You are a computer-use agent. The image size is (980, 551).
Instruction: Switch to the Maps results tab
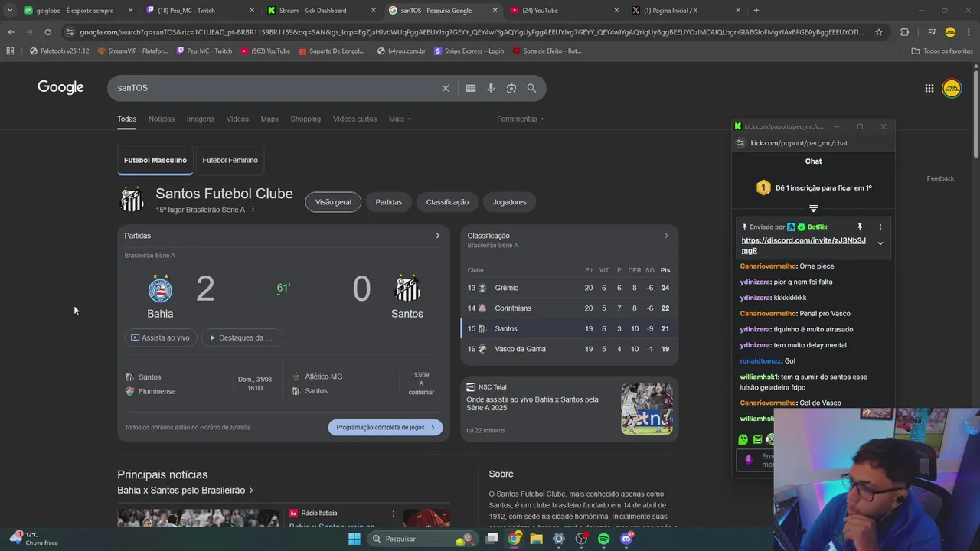tap(269, 119)
